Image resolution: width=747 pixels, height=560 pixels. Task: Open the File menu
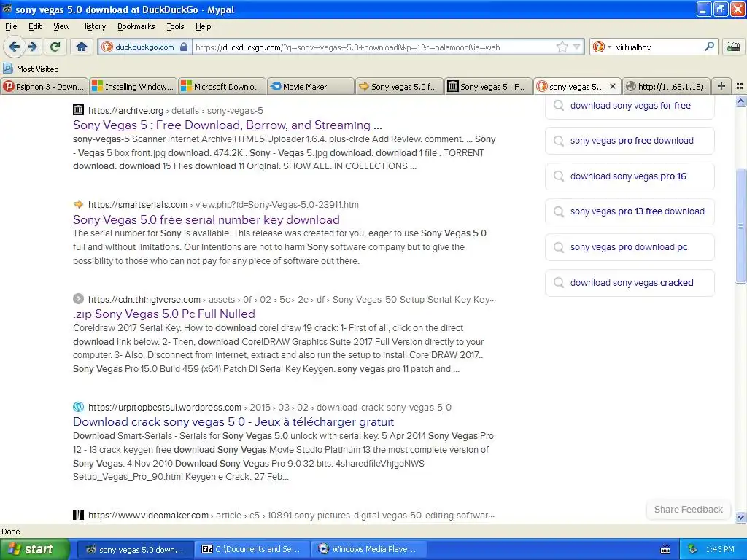11,26
